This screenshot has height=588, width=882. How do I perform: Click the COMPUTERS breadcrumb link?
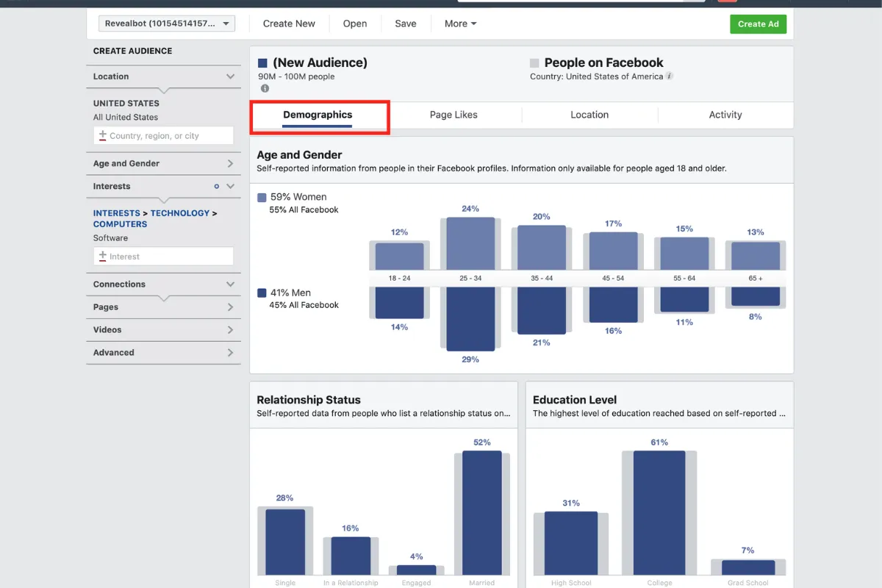coord(120,224)
